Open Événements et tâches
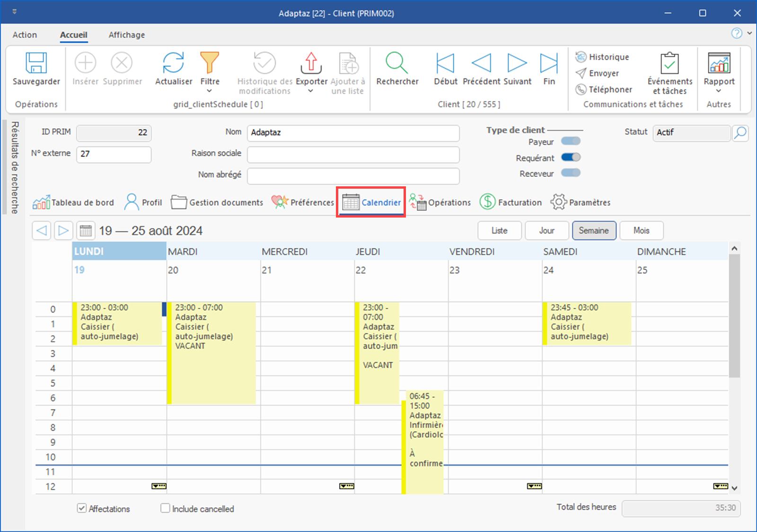 pos(669,63)
